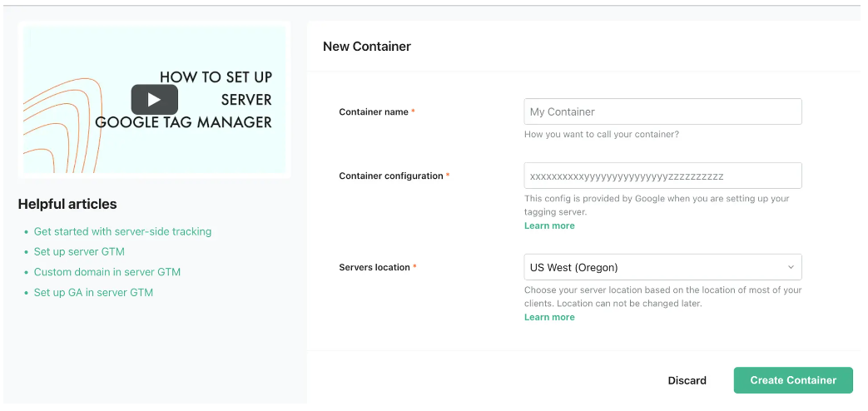Play the server GTM setup video
The width and height of the screenshot is (868, 411).
click(154, 100)
